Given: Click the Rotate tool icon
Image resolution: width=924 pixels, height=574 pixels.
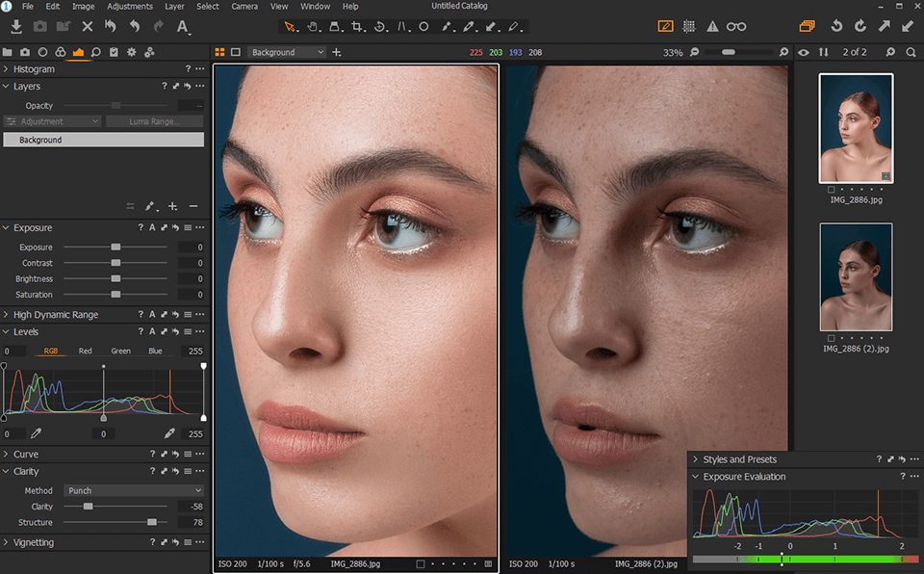Looking at the screenshot, I should pos(381,26).
